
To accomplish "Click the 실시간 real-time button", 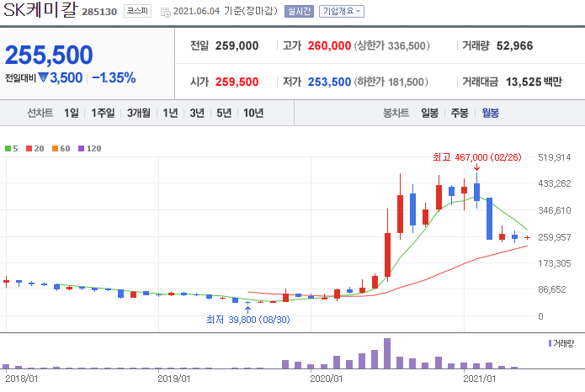I will pyautogui.click(x=299, y=11).
